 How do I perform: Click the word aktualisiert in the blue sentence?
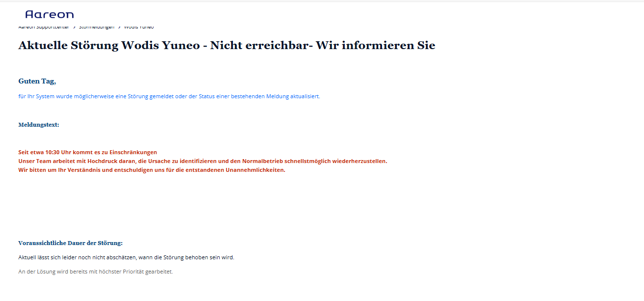point(305,97)
